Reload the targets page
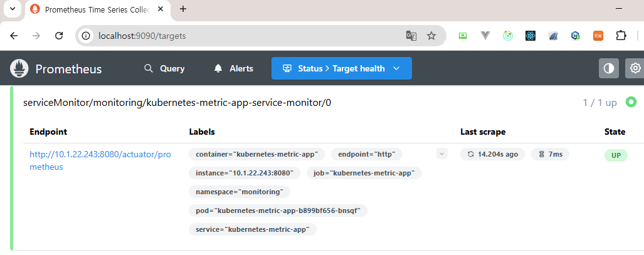Viewport: 644px width, 255px height. pos(59,36)
